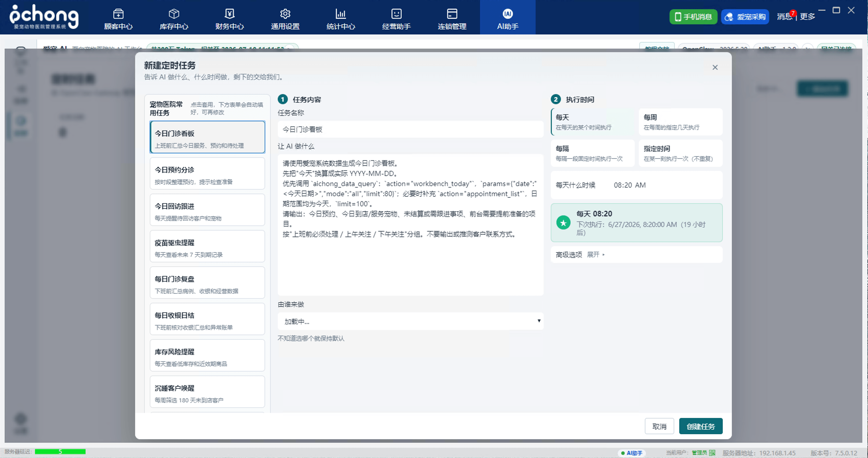
Task: Switch to the 连锁管理 tab label
Action: coord(452,26)
